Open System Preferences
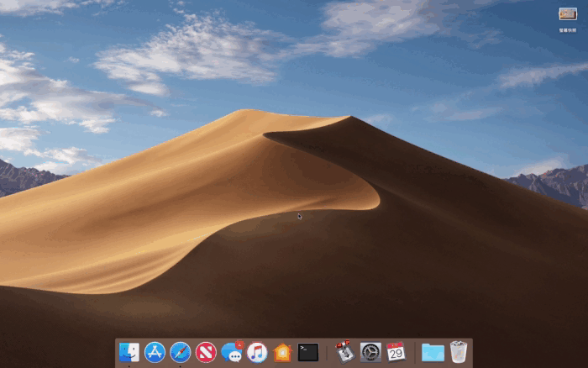588x368 pixels. (370, 352)
